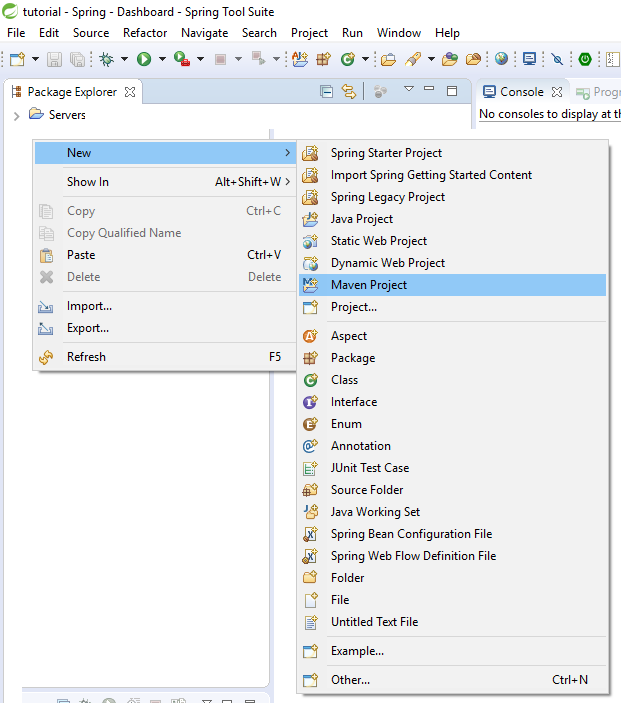644x714 pixels.
Task: Click the monitor console toolbar icon
Action: pyautogui.click(x=529, y=59)
